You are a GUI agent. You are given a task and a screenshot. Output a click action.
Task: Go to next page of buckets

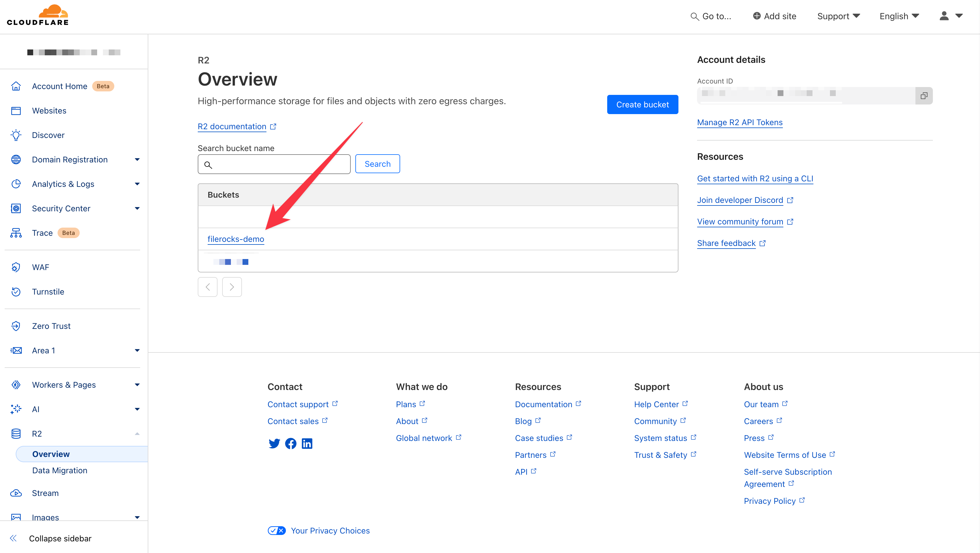[232, 287]
